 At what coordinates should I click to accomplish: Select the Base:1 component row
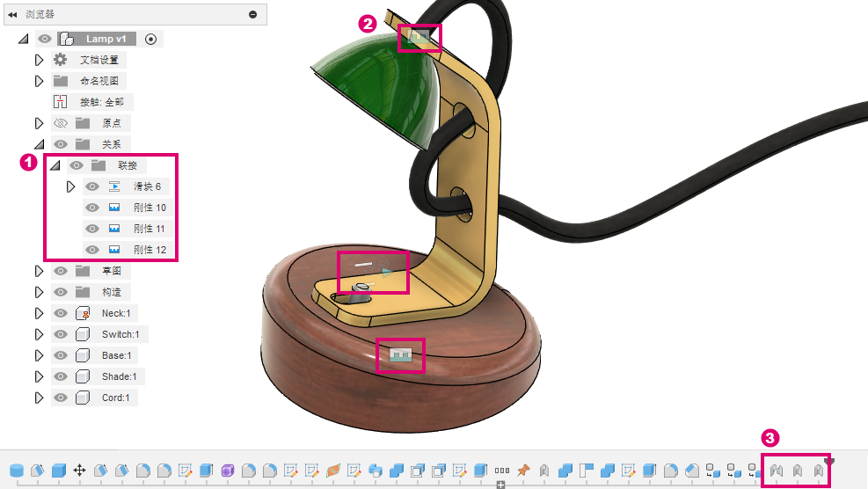95,355
